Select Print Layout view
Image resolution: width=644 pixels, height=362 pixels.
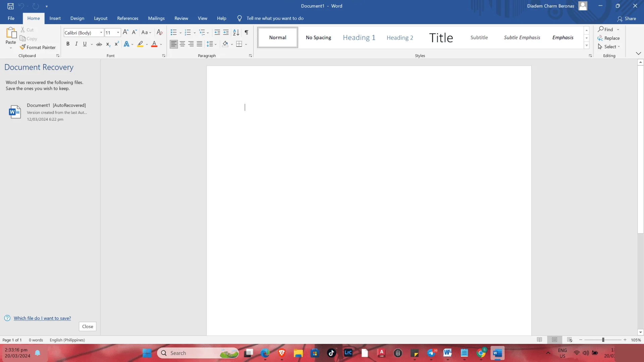click(554, 340)
